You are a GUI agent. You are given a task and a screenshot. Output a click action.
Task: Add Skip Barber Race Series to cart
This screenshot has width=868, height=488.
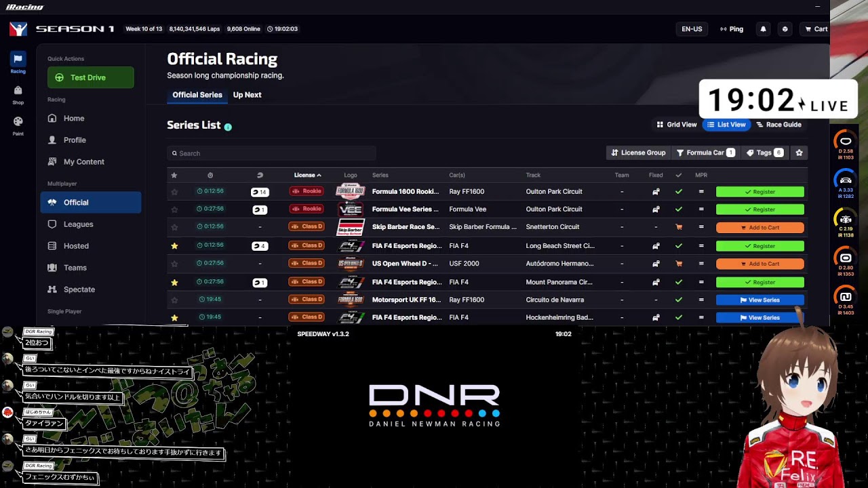(x=760, y=228)
